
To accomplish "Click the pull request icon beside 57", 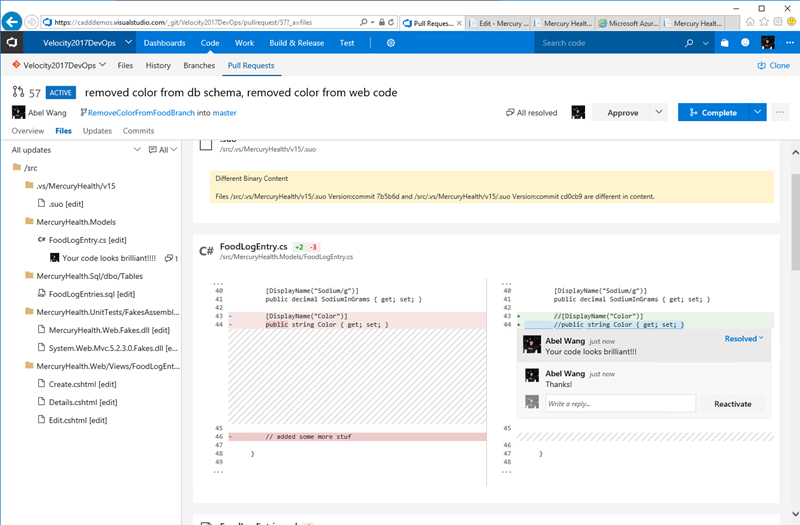I will (18, 92).
